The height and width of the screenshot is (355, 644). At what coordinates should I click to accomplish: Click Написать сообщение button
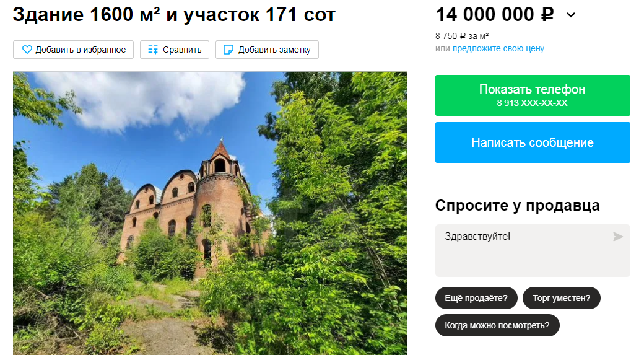pos(533,142)
